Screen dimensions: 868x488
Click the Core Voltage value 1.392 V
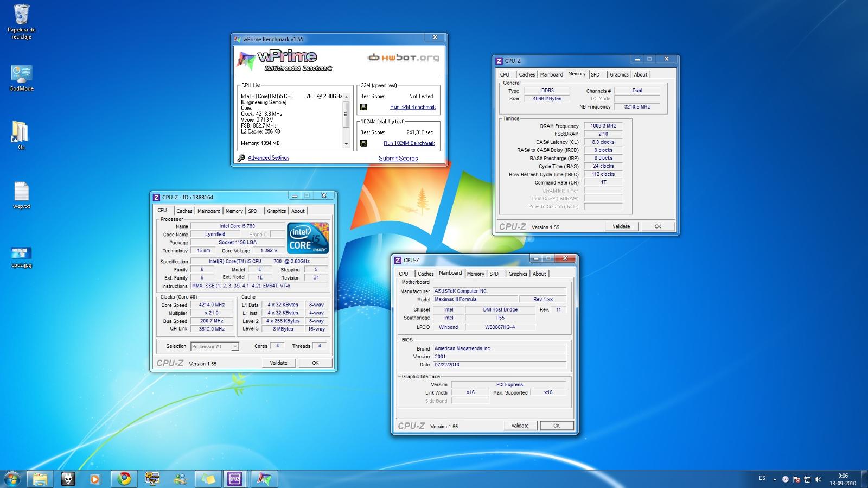pyautogui.click(x=269, y=251)
